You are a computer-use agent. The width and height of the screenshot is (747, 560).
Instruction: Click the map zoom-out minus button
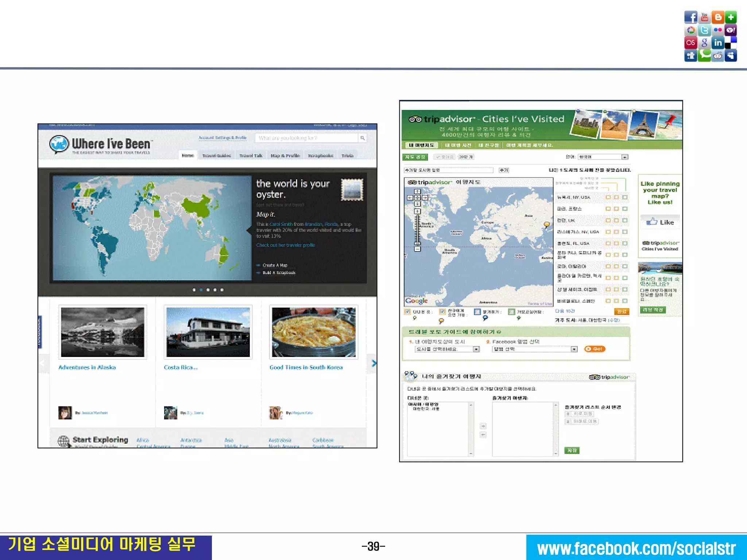point(418,249)
